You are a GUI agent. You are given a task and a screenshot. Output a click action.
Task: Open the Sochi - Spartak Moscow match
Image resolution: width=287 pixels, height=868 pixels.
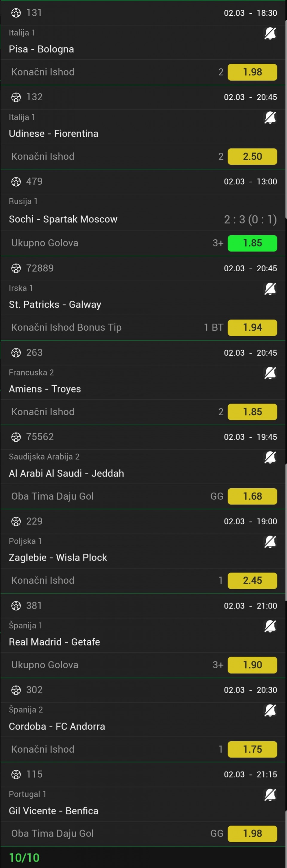click(x=63, y=219)
